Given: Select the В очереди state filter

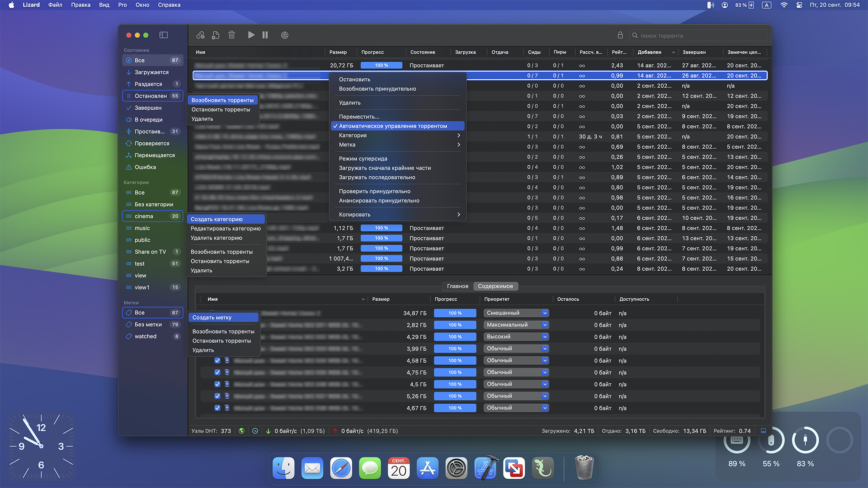Looking at the screenshot, I should click(153, 119).
